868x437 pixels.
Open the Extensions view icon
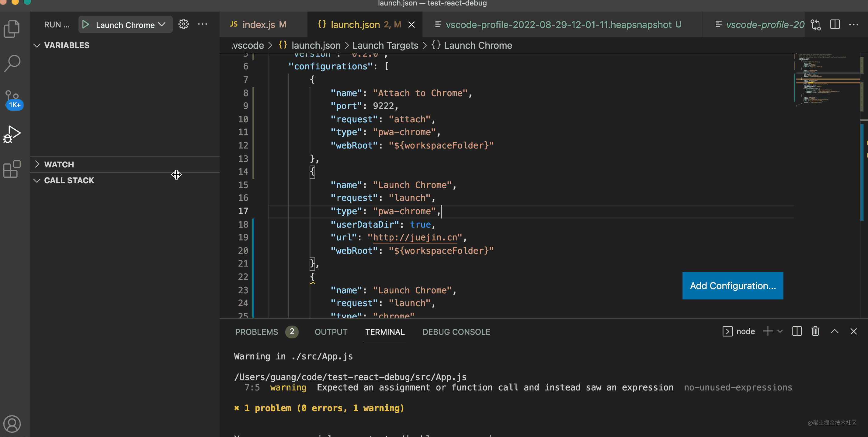click(x=12, y=169)
